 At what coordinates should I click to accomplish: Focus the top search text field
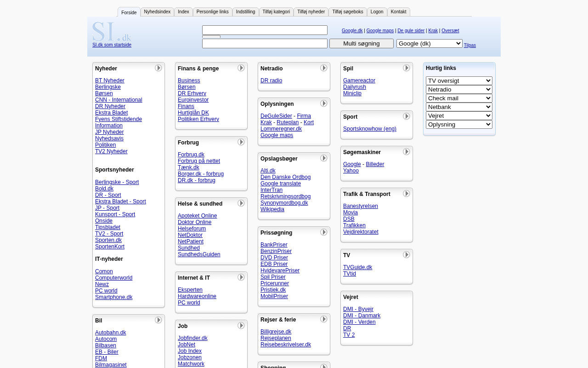(265, 30)
